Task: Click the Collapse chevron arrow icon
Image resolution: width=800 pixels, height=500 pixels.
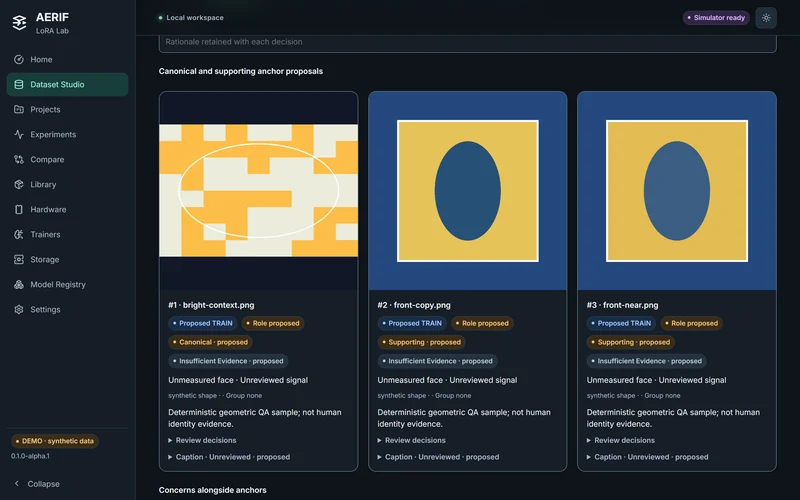Action: pyautogui.click(x=17, y=483)
